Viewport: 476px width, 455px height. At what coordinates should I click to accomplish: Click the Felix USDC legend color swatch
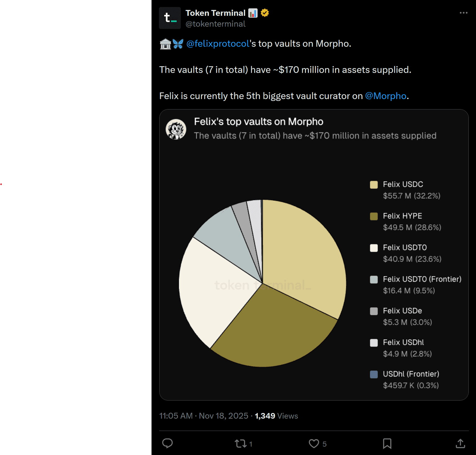[x=374, y=185]
